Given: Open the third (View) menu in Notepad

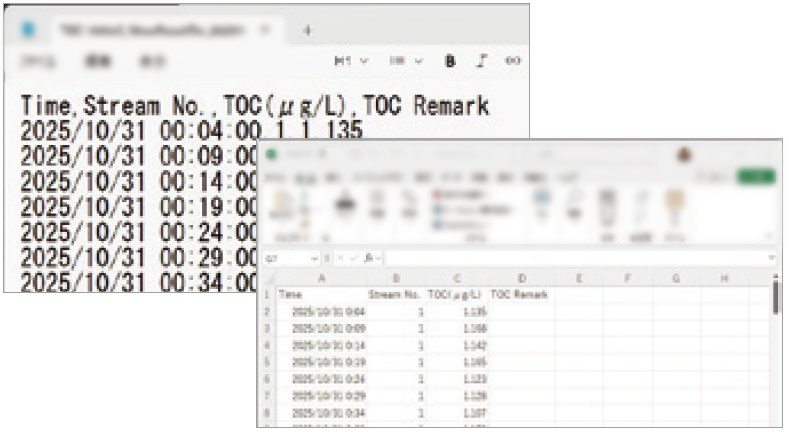Looking at the screenshot, I should [x=151, y=61].
